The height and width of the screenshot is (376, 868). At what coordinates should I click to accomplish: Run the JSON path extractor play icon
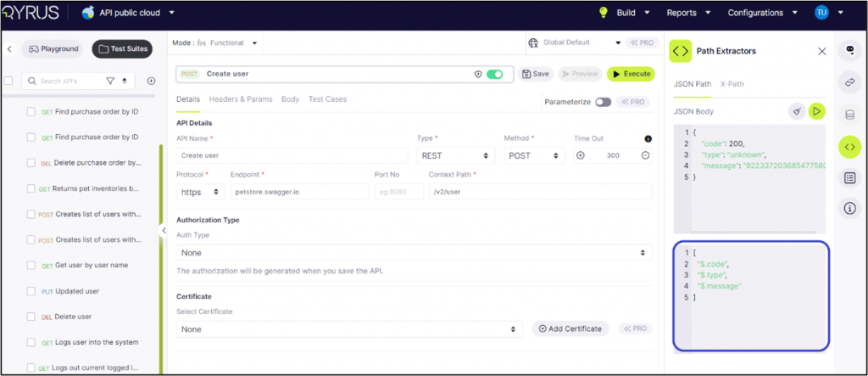point(816,111)
